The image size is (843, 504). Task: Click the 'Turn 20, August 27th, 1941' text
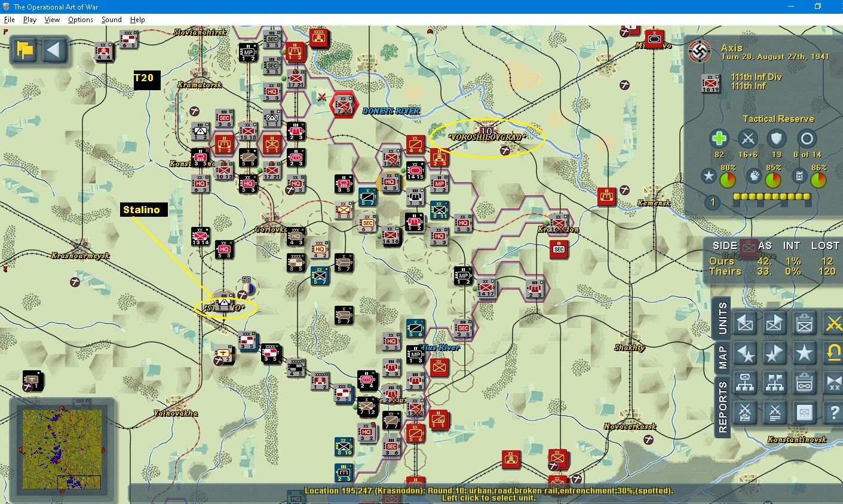(775, 57)
